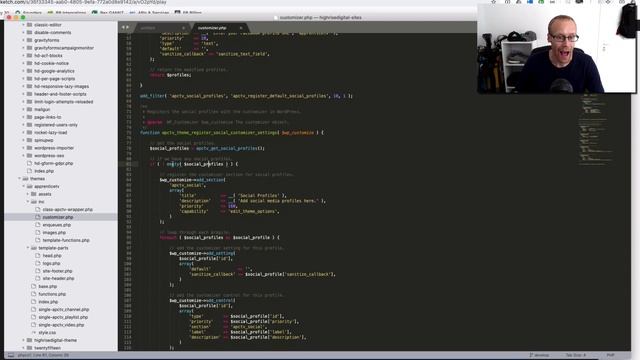
Task: Click the template-functions.php file icon
Action: 38,240
